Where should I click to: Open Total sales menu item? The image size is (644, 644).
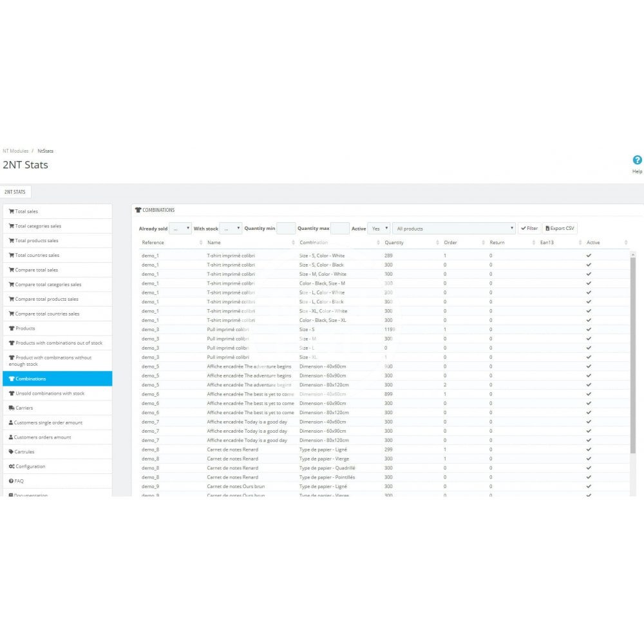[x=57, y=211]
